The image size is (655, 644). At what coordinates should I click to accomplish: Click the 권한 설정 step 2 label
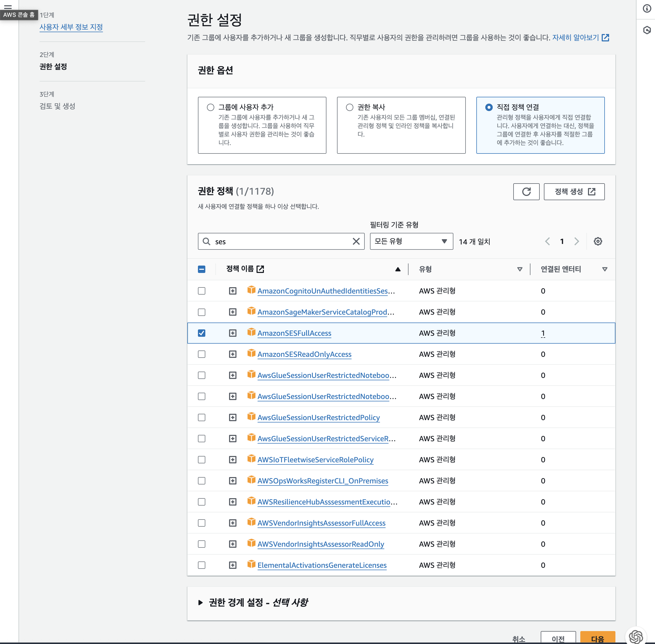pyautogui.click(x=53, y=67)
